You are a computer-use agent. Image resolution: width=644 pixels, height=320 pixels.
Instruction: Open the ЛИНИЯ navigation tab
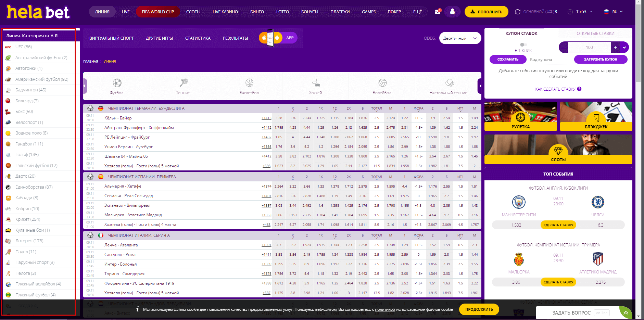coord(102,12)
